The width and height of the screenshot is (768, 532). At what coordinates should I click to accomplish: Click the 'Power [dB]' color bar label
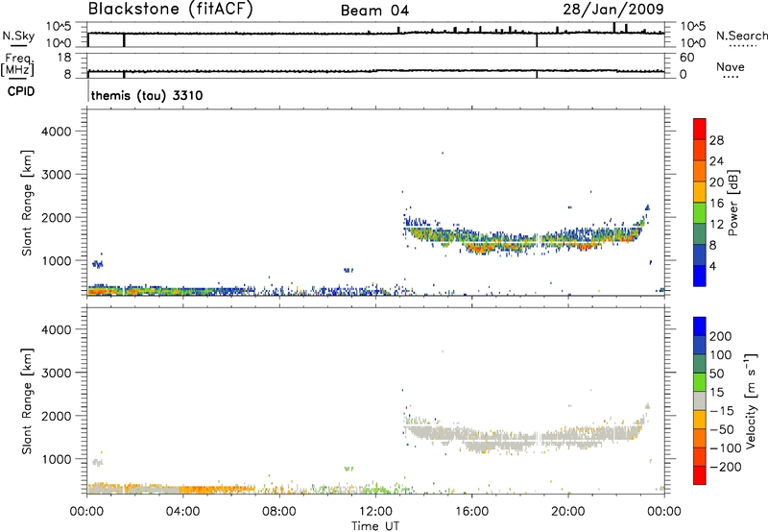pos(732,203)
